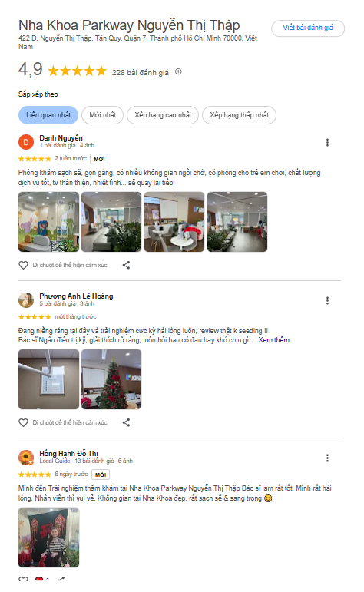Like Danh Nguyễn's review with the heart icon

[x=23, y=265]
